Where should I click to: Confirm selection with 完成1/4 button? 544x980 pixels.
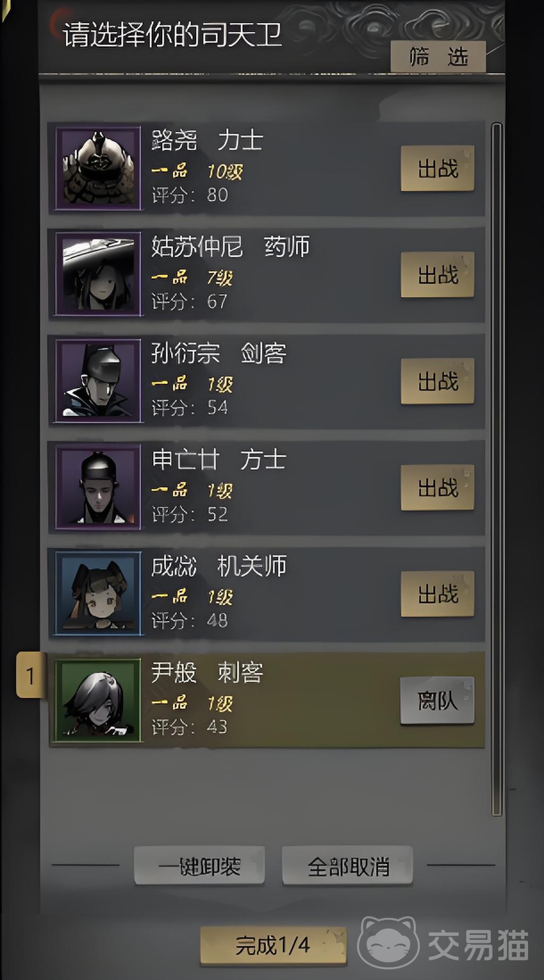273,945
